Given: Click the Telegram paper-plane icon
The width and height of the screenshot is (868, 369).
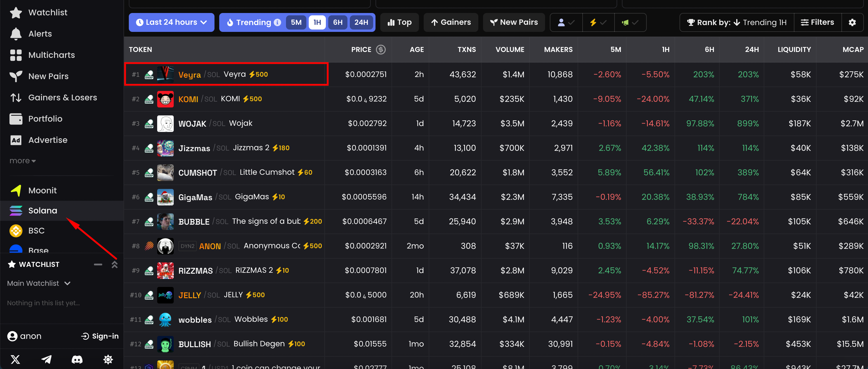Looking at the screenshot, I should (x=46, y=360).
